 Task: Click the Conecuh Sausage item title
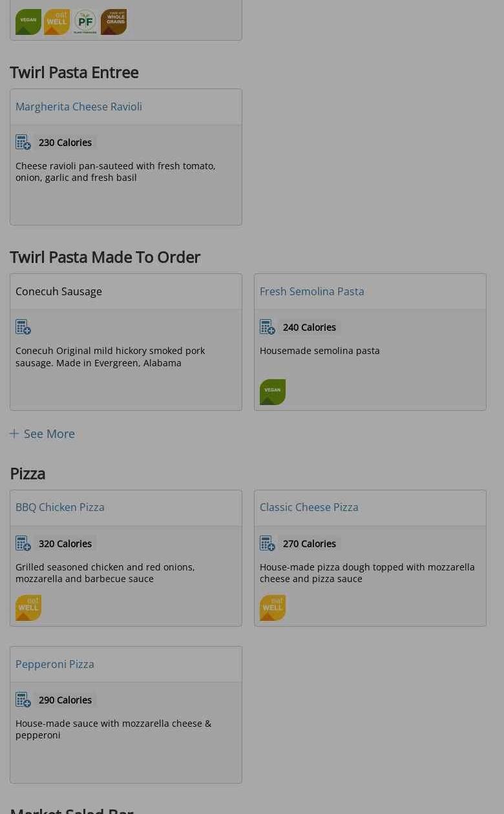(x=59, y=291)
